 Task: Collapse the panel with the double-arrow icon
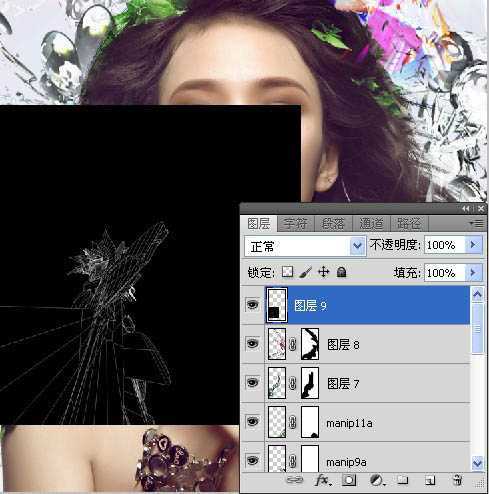466,209
